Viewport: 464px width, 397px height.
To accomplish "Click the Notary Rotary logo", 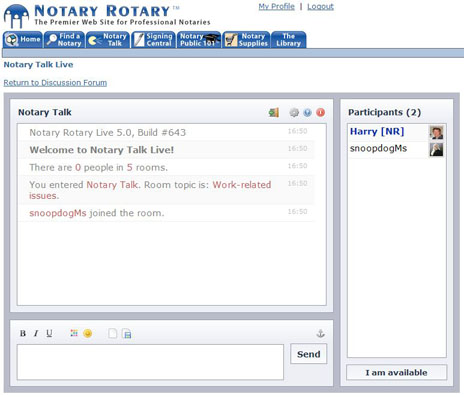I will click(x=107, y=15).
